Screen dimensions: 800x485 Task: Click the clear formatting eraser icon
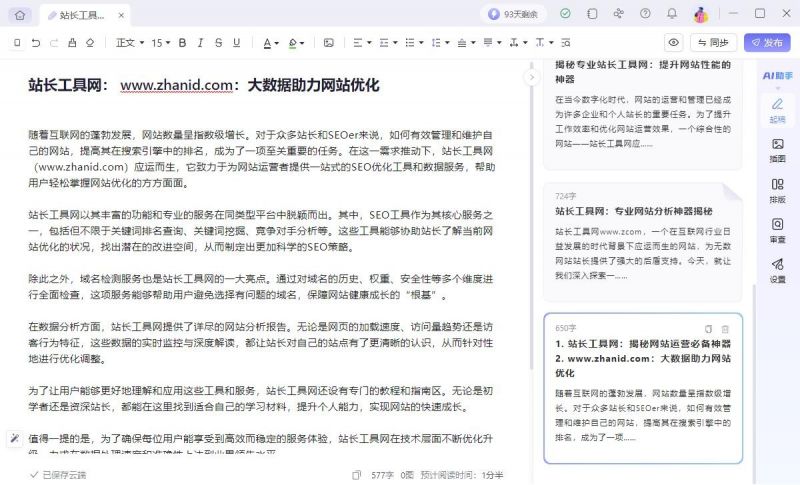[90, 43]
